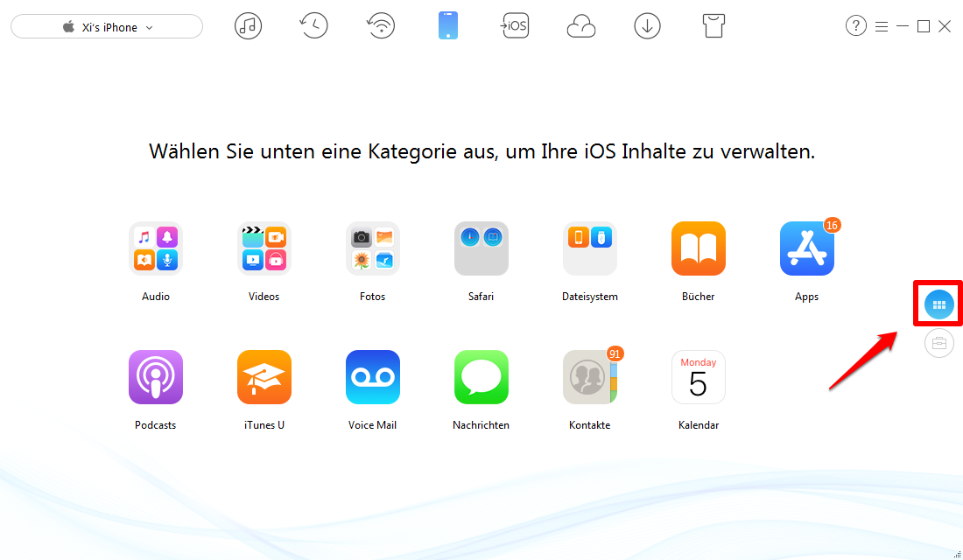Switch to the briefcase toolbox view button
963x560 pixels.
pyautogui.click(x=939, y=343)
